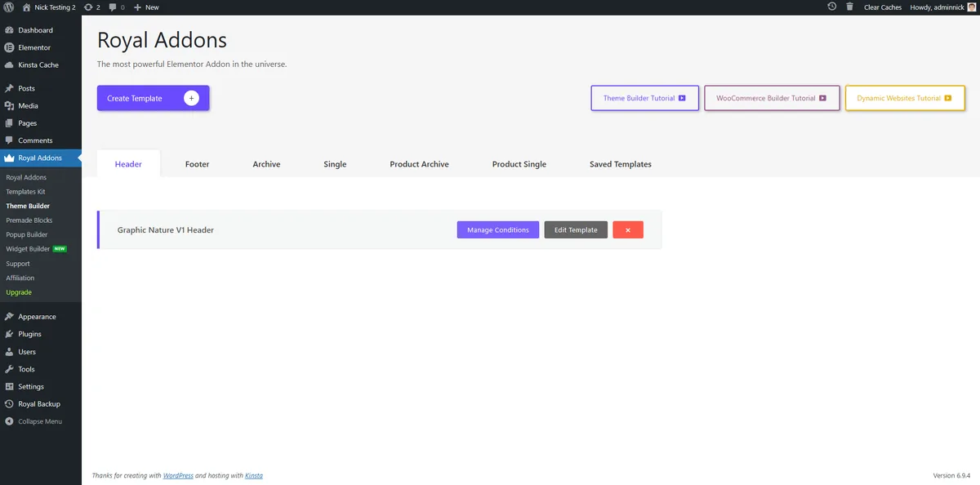This screenshot has width=980, height=485.
Task: Click the Users sidebar icon
Action: (9, 352)
